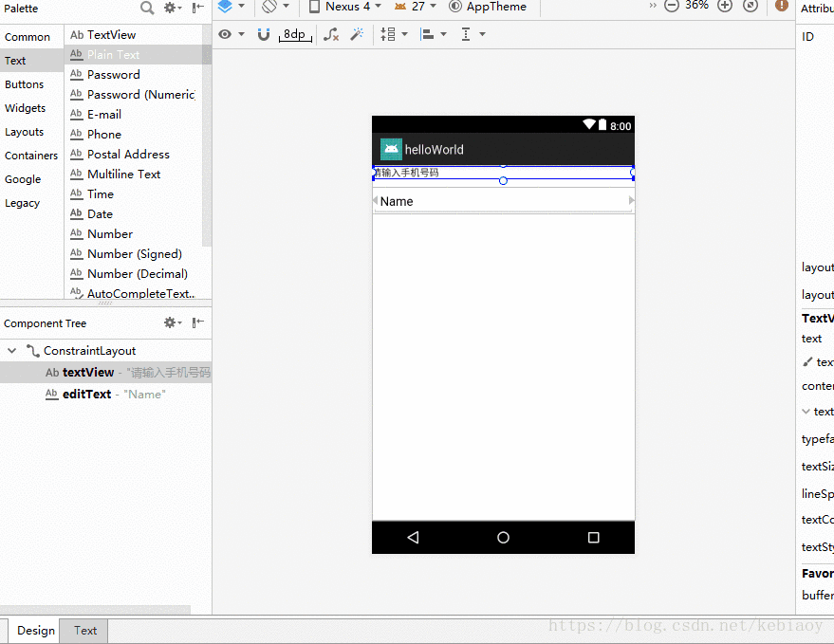This screenshot has width=834, height=644.
Task: Open the Align options dropdown
Action: pos(434,34)
